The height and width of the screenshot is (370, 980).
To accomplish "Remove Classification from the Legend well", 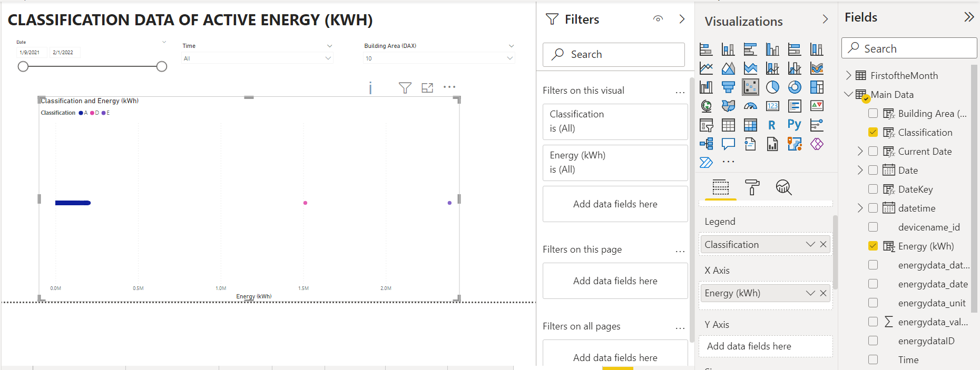I will point(823,244).
